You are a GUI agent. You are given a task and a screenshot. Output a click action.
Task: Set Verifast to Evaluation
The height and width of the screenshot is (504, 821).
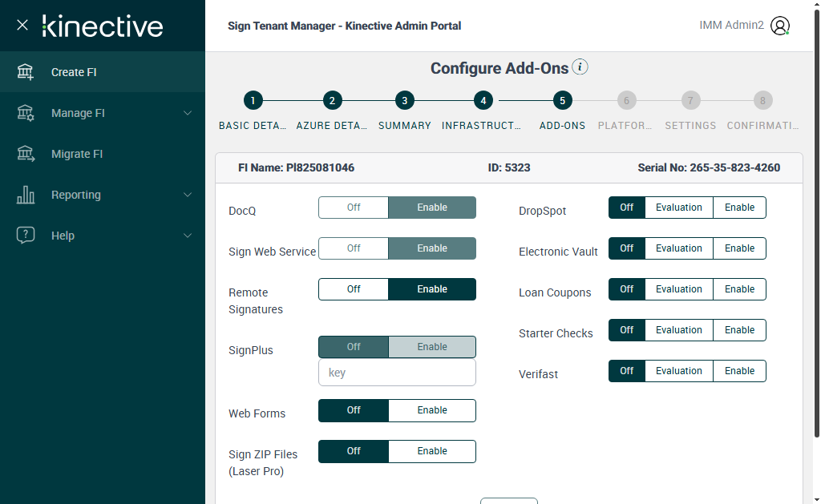678,370
